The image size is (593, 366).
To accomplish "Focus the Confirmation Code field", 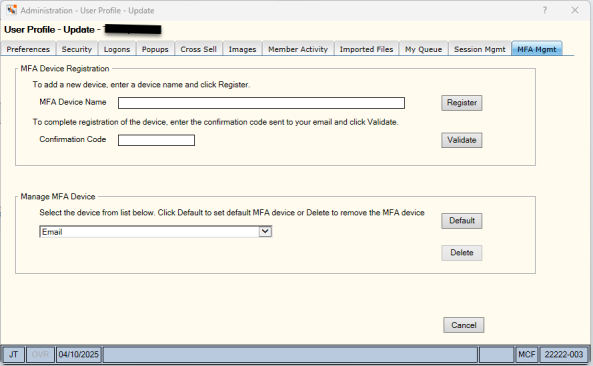I will click(156, 140).
